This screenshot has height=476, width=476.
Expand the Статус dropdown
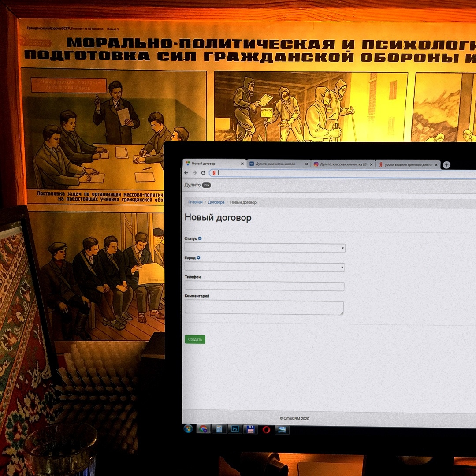(x=265, y=248)
